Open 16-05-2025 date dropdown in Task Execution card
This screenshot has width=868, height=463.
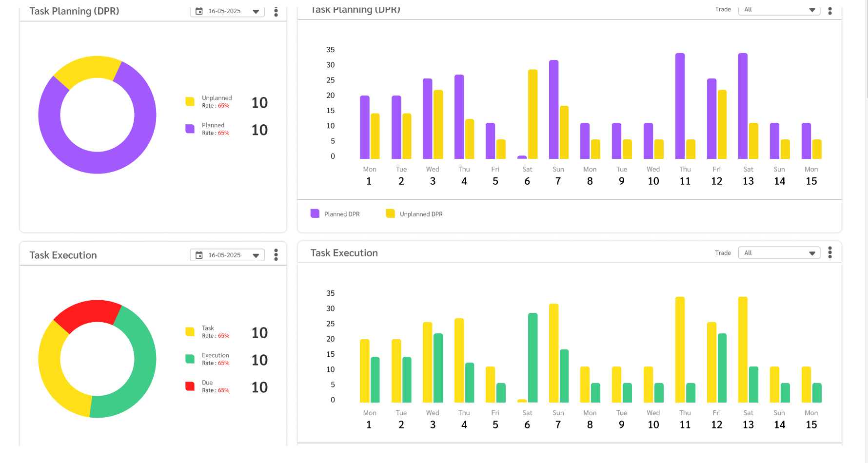227,255
